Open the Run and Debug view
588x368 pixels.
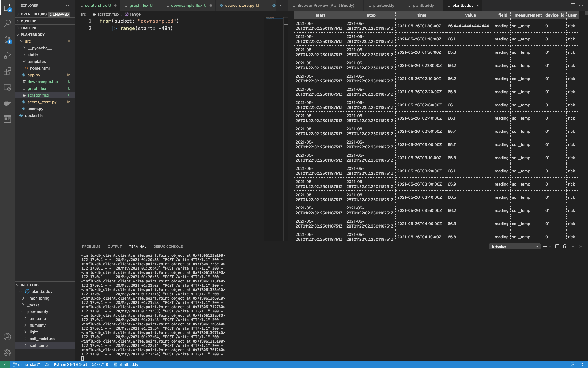point(7,55)
